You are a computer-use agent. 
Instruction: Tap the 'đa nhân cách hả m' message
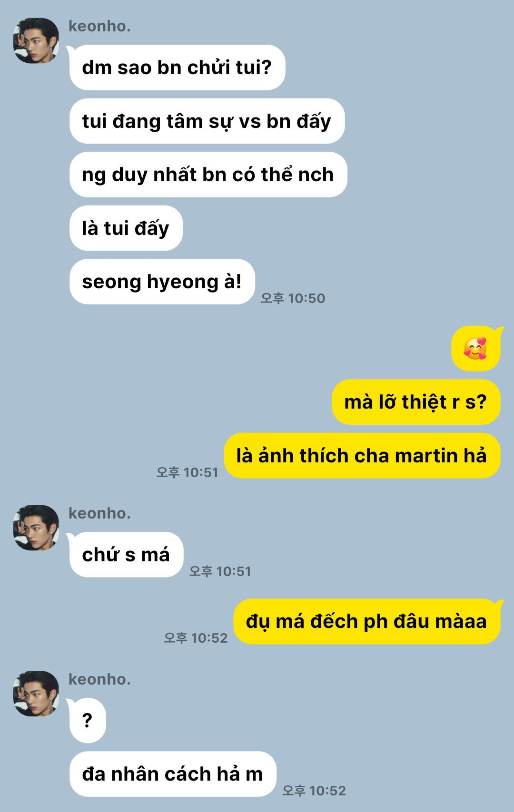coord(173,774)
